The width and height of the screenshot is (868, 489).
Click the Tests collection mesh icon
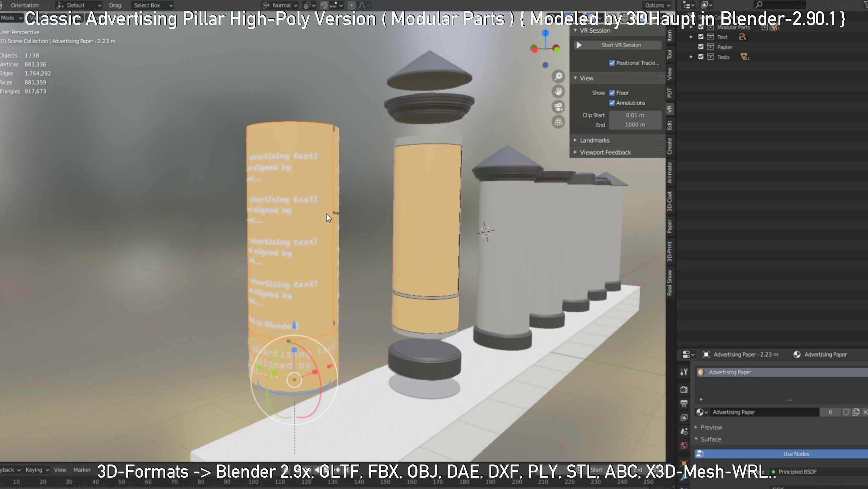(x=745, y=57)
